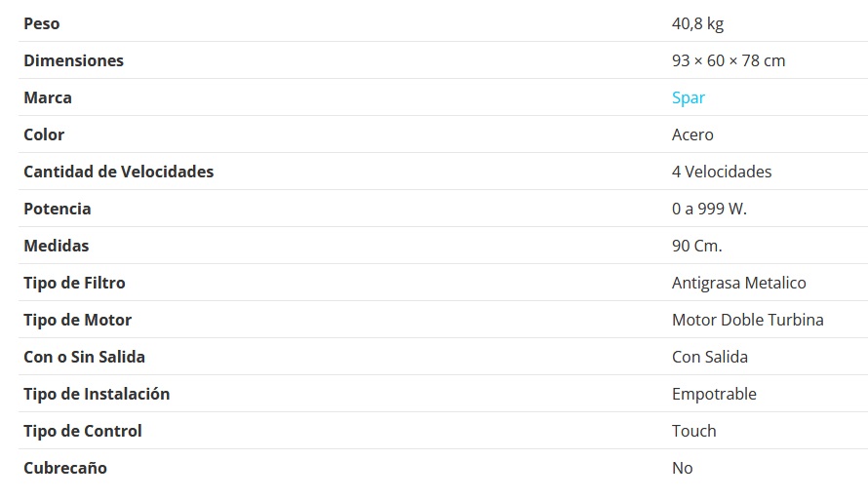Select the 0 a 999 W. value
The height and width of the screenshot is (499, 868).
pyautogui.click(x=709, y=209)
